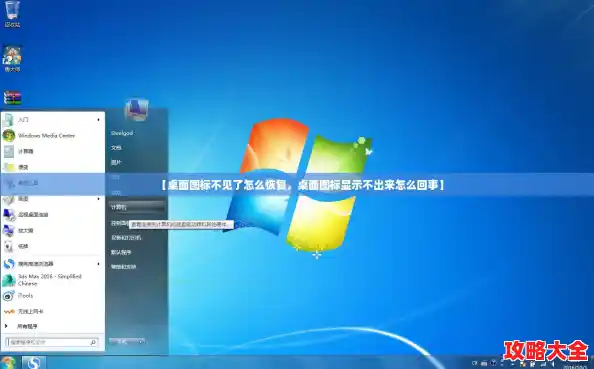594x369 pixels.
Task: Click the 关机 shut down button
Action: pos(123,342)
